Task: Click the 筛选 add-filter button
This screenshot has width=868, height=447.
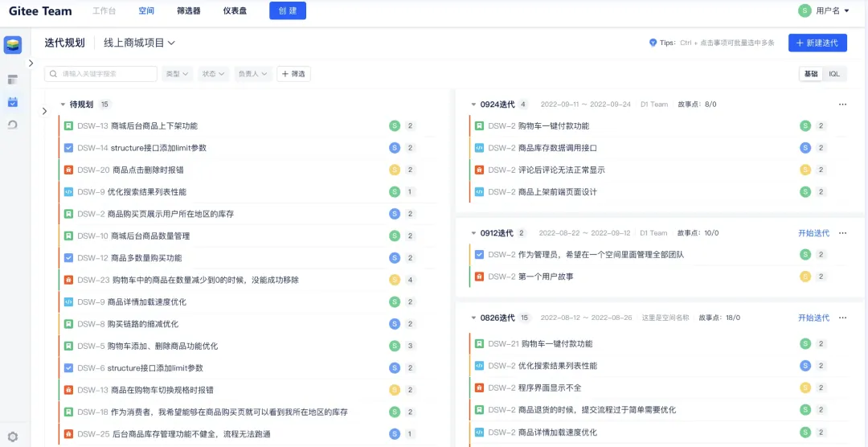Action: click(x=294, y=74)
